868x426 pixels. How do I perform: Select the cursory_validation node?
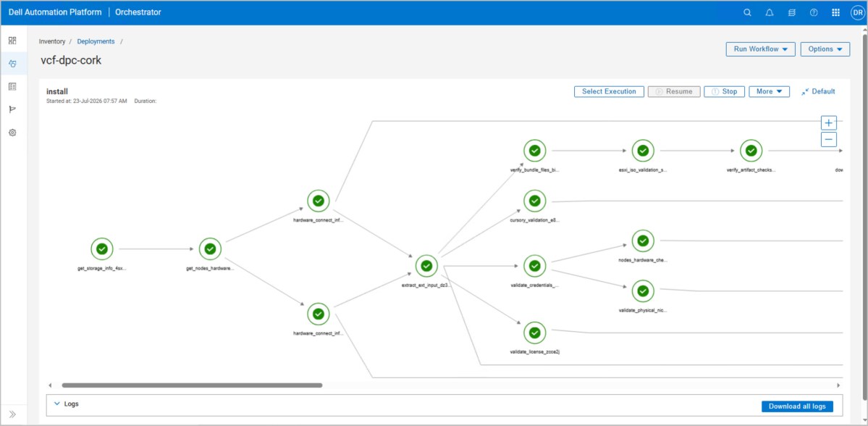[535, 201]
